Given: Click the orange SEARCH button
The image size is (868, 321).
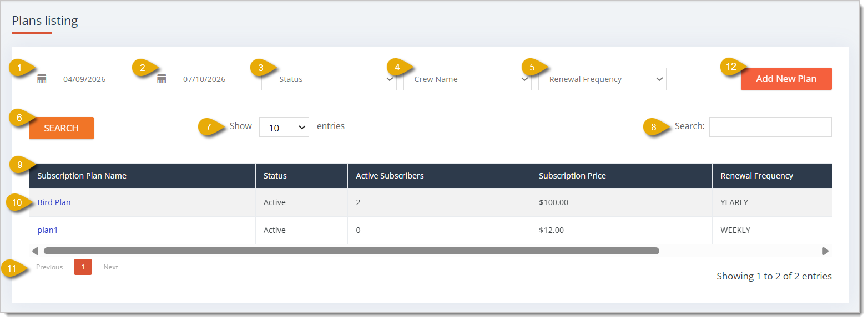Looking at the screenshot, I should point(61,128).
